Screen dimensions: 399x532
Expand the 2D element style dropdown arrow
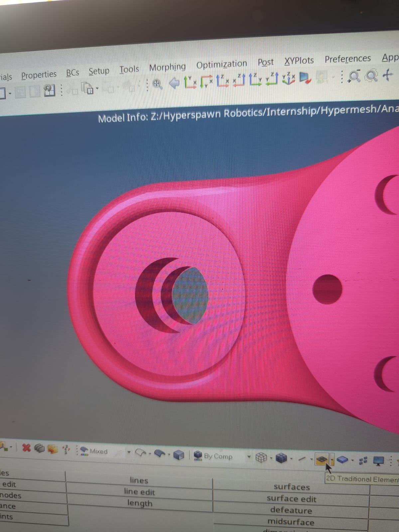coord(332,460)
